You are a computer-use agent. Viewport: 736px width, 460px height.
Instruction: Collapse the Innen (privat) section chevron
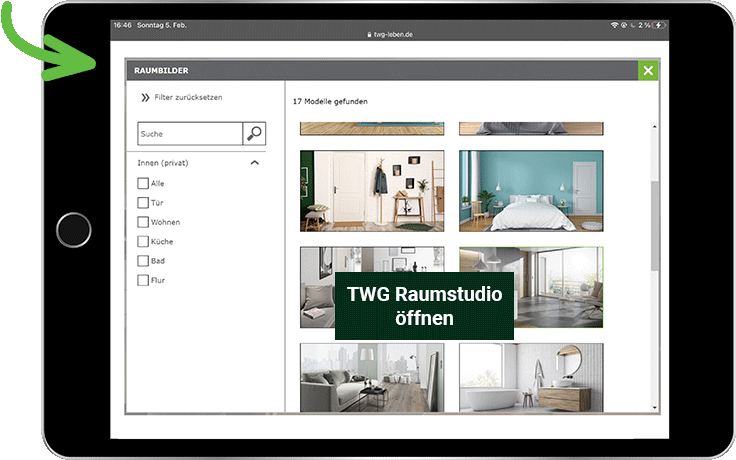coord(255,163)
